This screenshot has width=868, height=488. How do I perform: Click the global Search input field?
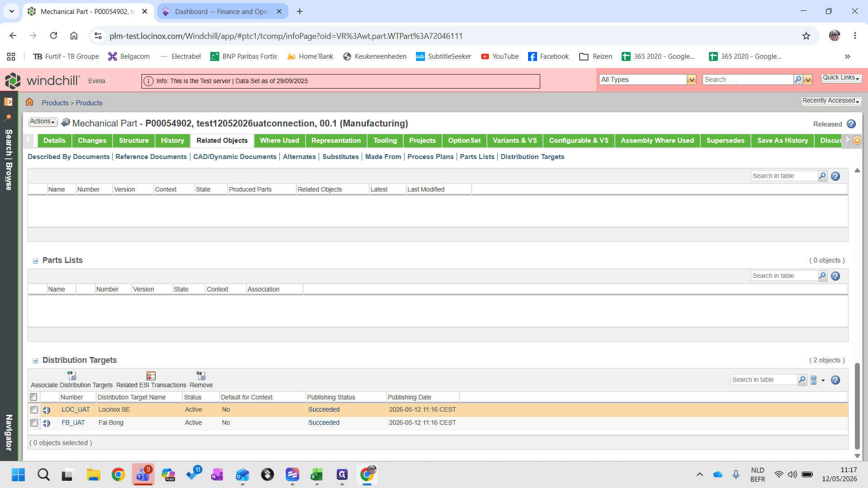[748, 80]
